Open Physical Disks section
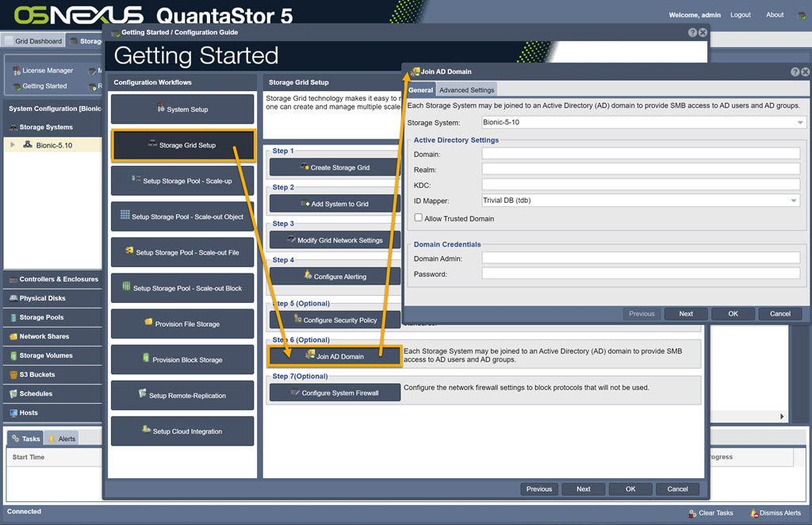The width and height of the screenshot is (812, 525). click(53, 298)
